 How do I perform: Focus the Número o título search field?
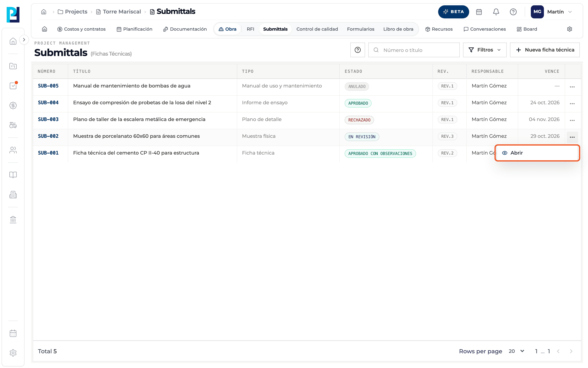coord(414,50)
